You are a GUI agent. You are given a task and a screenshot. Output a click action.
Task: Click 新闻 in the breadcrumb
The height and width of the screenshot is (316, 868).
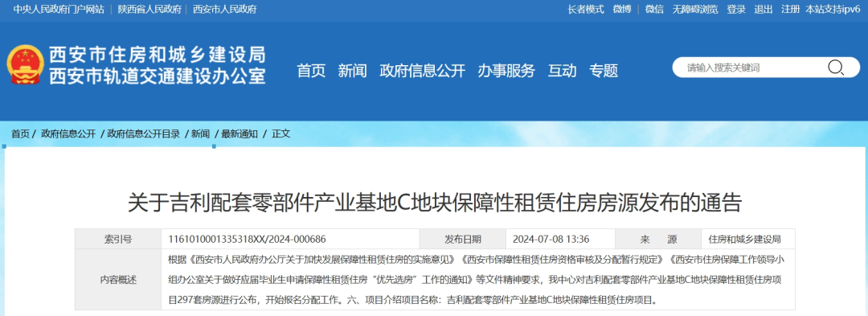tap(200, 134)
